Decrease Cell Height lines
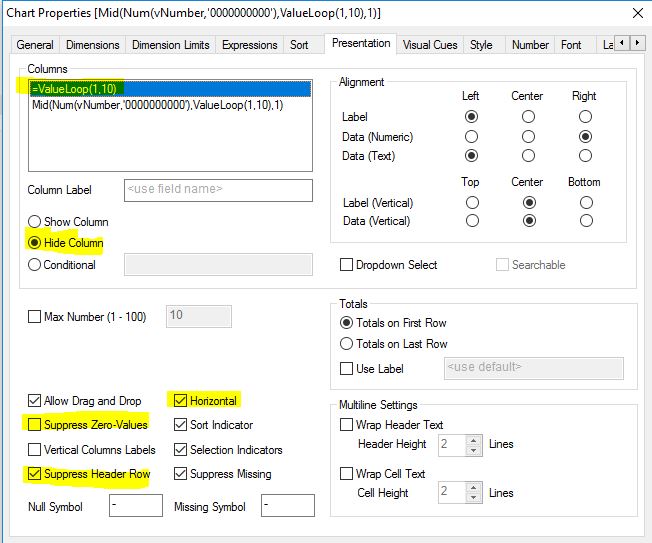The height and width of the screenshot is (543, 652). coord(474,498)
